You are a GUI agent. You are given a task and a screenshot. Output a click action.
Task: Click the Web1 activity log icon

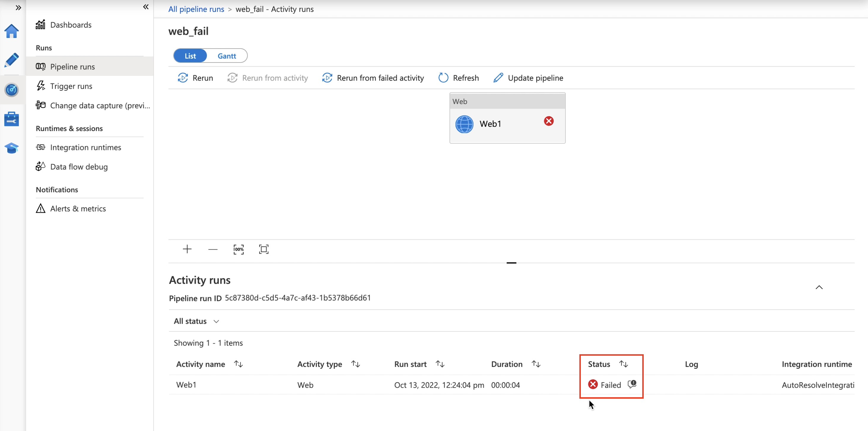click(632, 384)
